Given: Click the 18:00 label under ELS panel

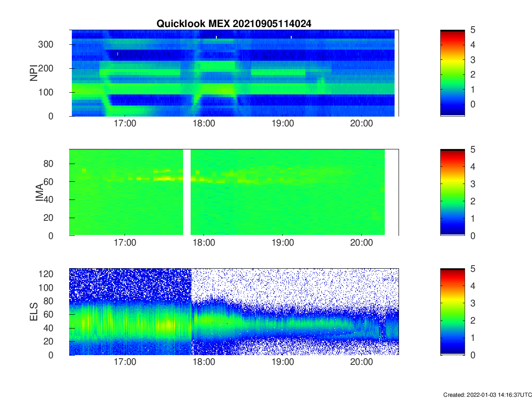Looking at the screenshot, I should pos(203,362).
